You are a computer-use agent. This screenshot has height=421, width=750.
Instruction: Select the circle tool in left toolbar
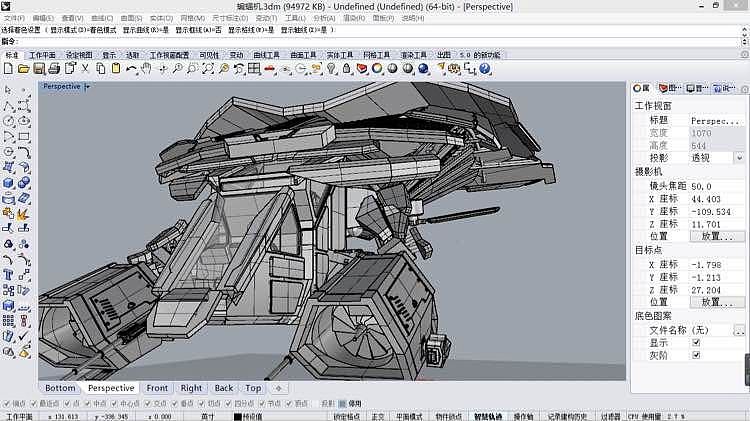pyautogui.click(x=8, y=122)
